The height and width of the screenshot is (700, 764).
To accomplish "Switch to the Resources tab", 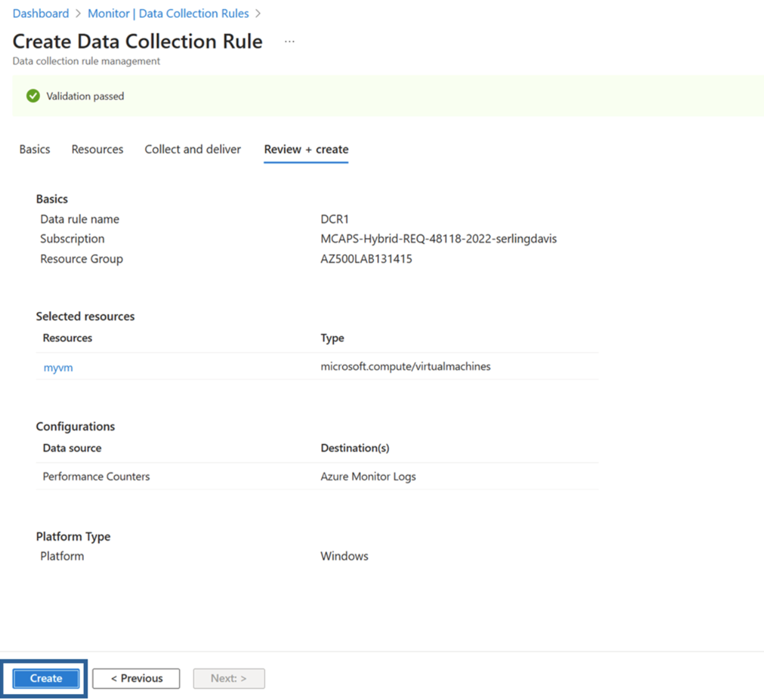I will [x=97, y=149].
